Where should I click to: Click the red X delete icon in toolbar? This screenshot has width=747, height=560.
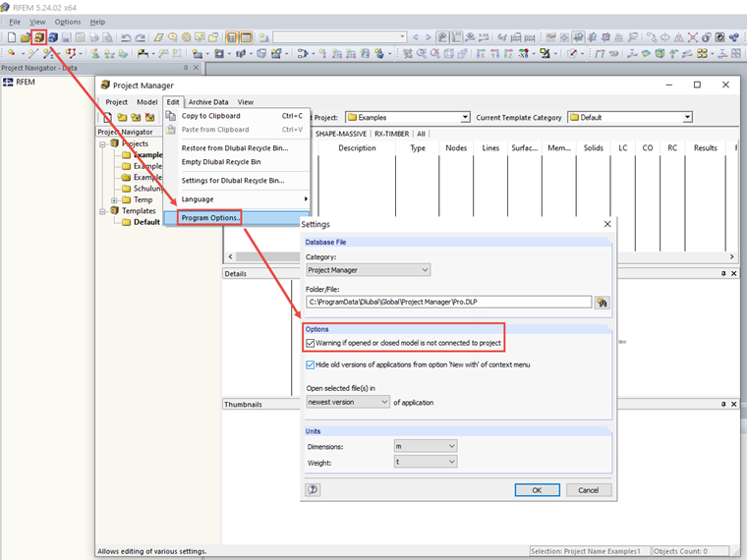[x=692, y=37]
